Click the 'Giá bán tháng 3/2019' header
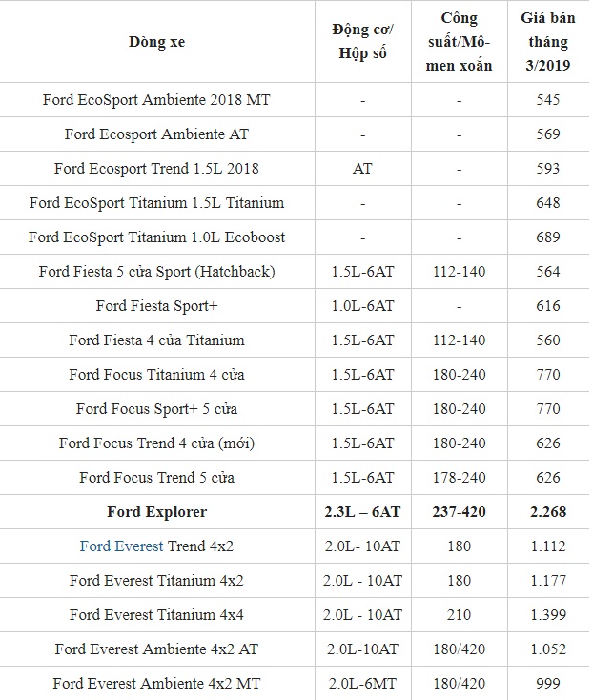 (x=548, y=42)
